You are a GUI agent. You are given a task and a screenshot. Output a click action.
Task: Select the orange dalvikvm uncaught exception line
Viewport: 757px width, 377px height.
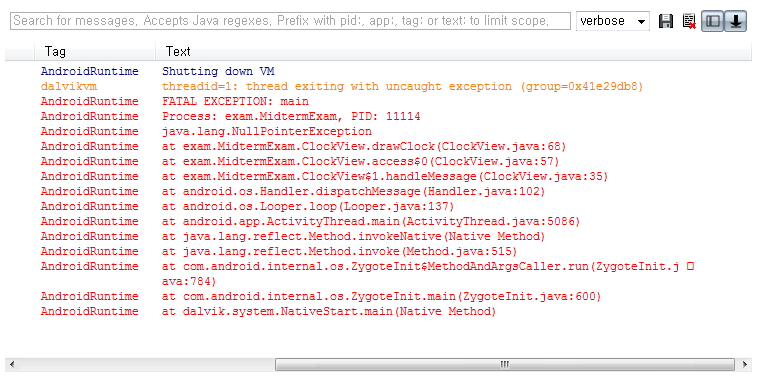coord(378,86)
